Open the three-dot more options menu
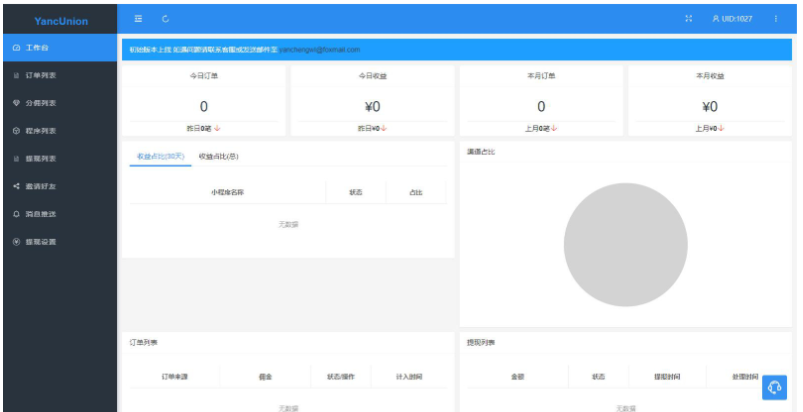Viewport: 803px width, 412px height. point(775,19)
